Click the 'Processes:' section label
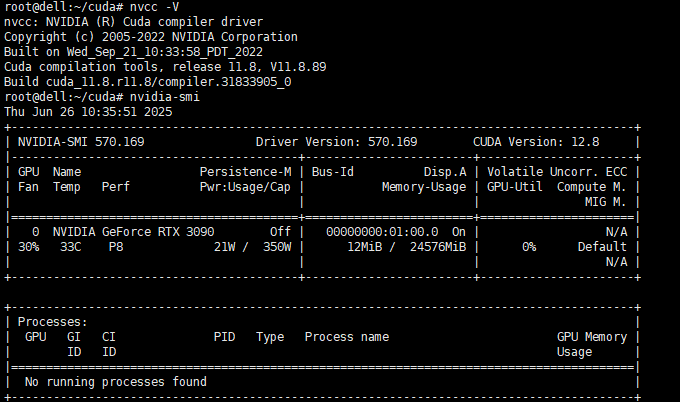 (52, 322)
